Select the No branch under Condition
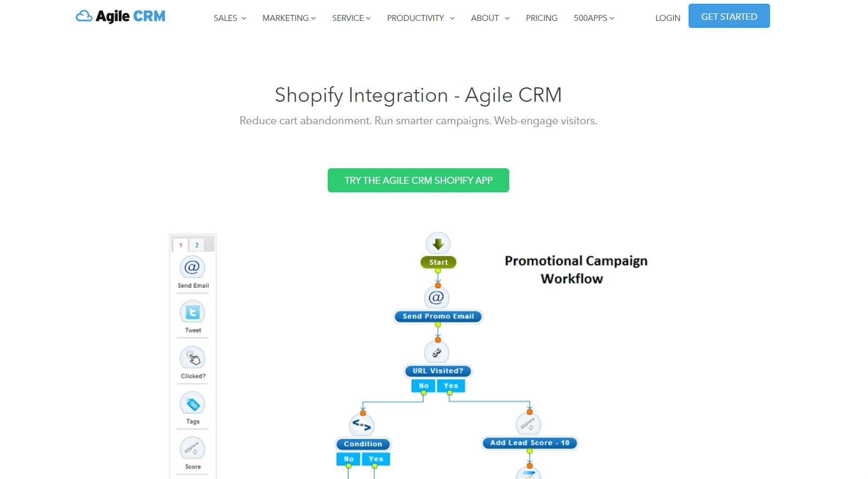 tap(349, 459)
